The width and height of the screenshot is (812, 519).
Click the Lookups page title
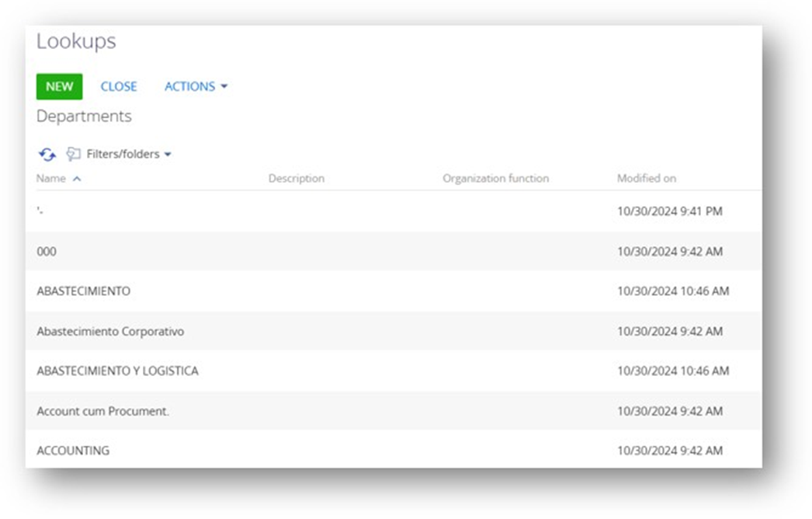point(76,41)
